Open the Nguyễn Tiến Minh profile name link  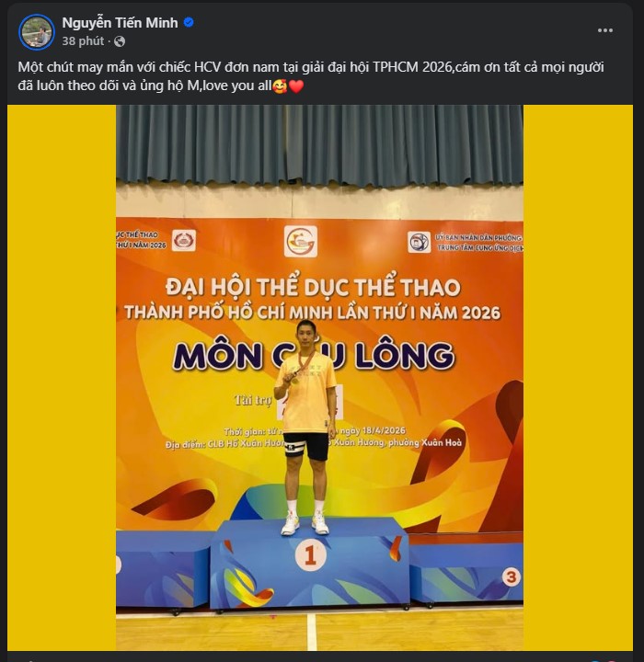[120, 23]
